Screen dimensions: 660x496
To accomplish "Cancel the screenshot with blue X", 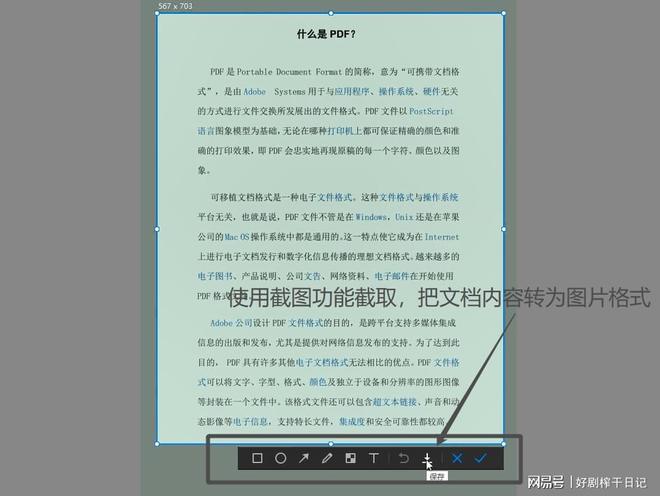I will (x=457, y=458).
